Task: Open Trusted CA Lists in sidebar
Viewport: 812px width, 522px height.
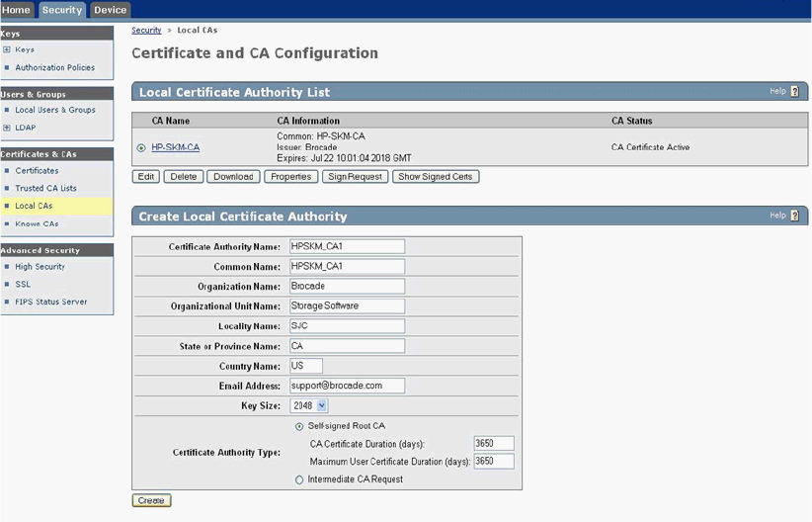Action: click(45, 188)
